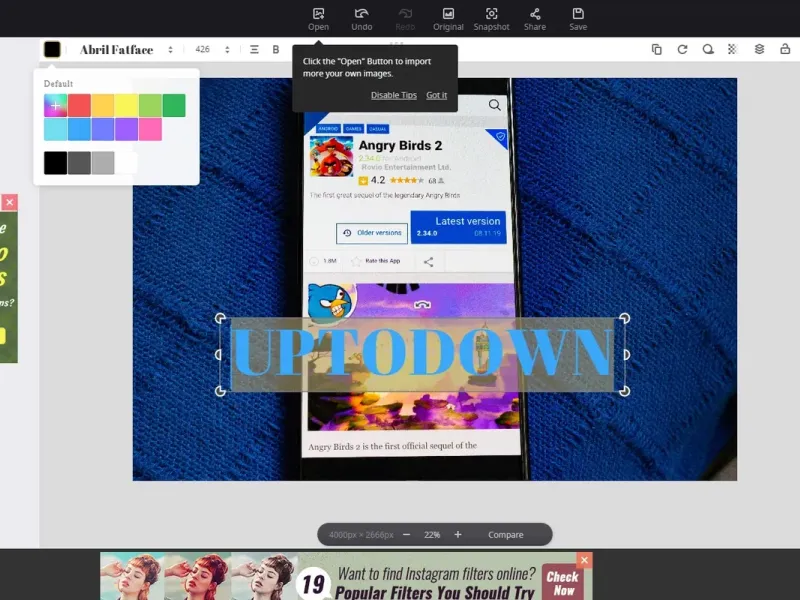Click the top-right corner handle of text box
800x600 pixels.
624,318
